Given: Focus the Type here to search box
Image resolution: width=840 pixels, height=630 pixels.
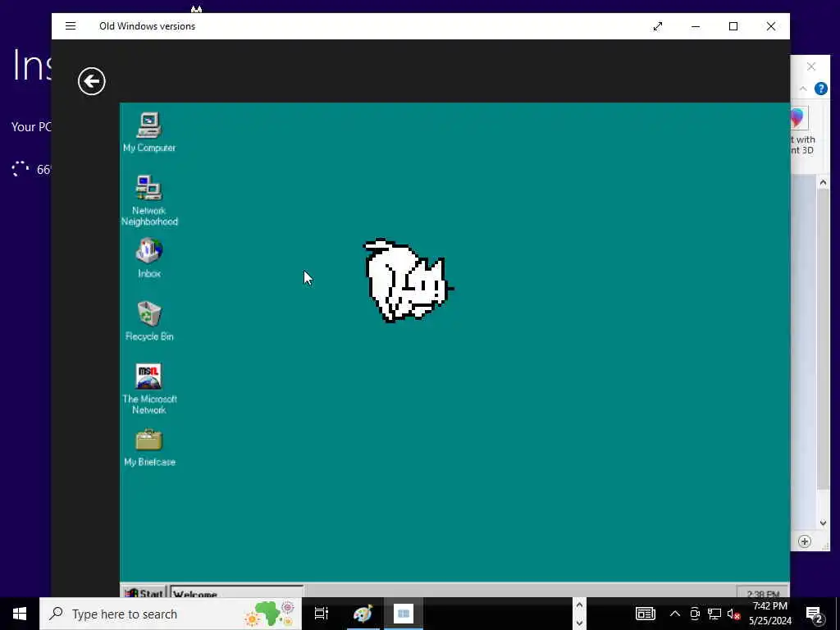Looking at the screenshot, I should tap(171, 614).
